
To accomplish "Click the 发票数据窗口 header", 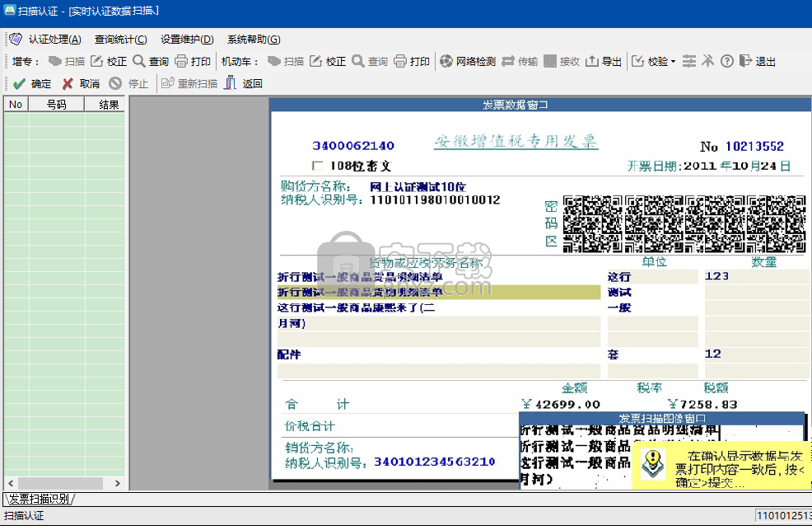I will point(540,105).
